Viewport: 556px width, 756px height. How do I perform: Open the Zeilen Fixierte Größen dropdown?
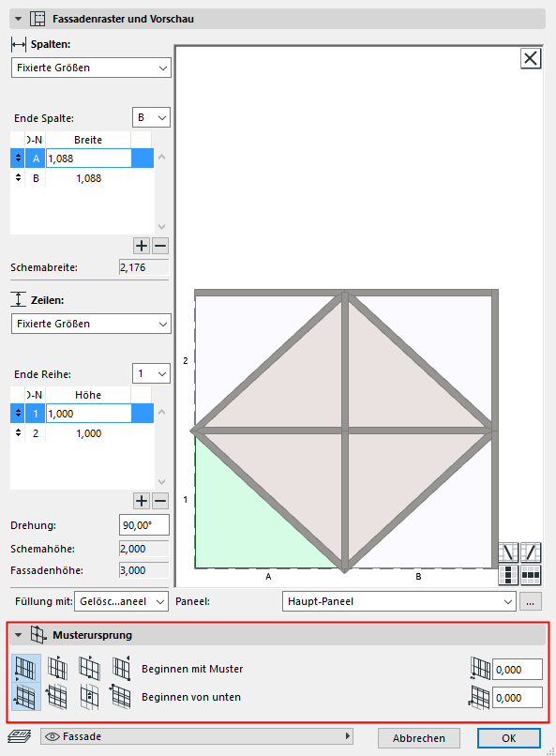pyautogui.click(x=91, y=324)
